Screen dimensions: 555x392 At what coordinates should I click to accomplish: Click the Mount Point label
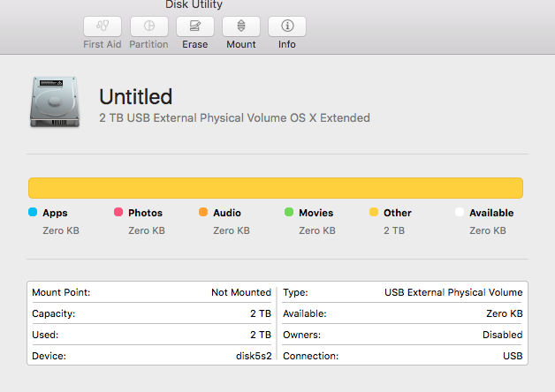click(x=61, y=292)
